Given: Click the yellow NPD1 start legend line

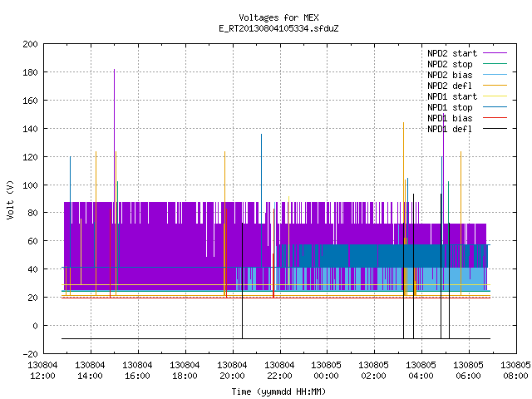Looking at the screenshot, I should pos(495,96).
